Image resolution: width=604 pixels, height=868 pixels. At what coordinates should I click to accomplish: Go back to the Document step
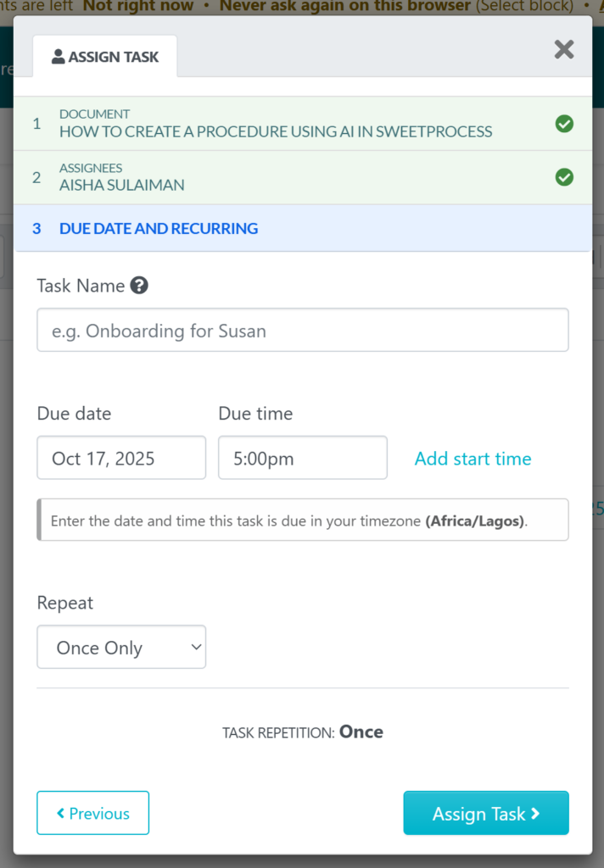click(275, 124)
